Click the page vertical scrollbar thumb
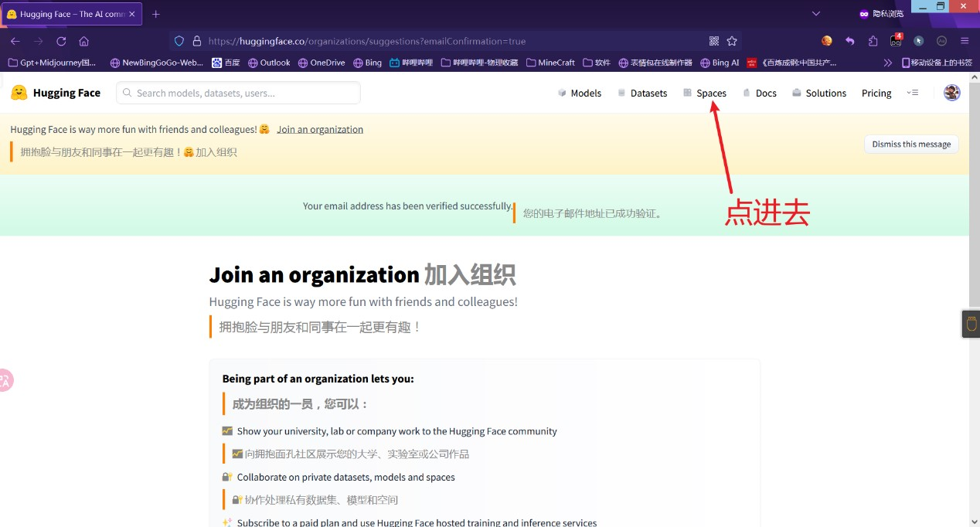 (975, 193)
